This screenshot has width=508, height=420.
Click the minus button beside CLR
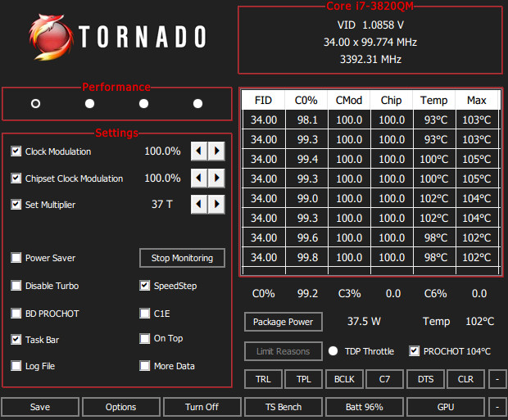tap(497, 379)
